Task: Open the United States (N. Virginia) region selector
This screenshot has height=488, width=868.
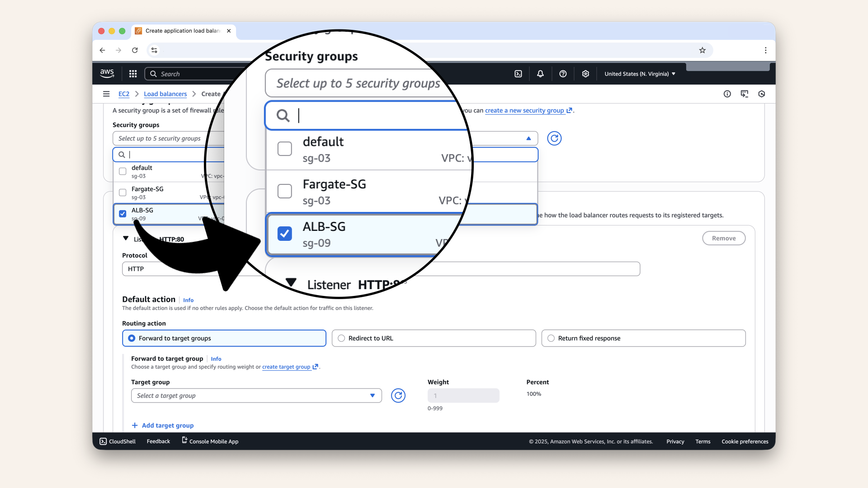Action: click(640, 74)
